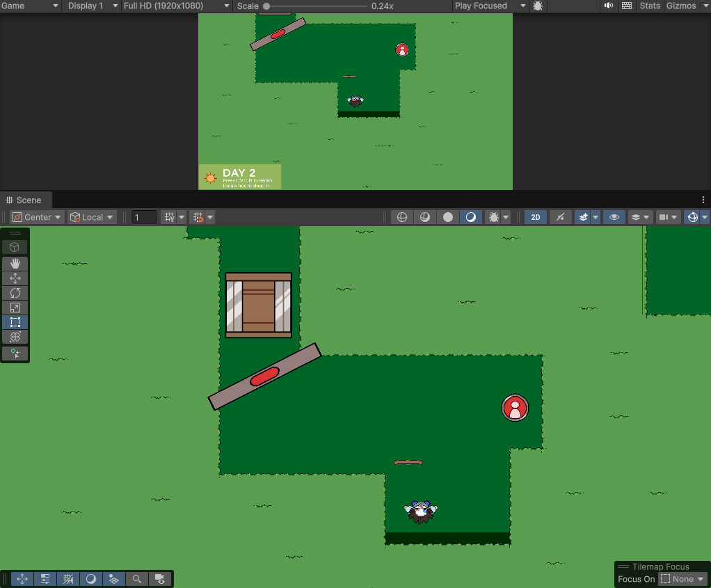Viewport: 711px width, 588px height.
Task: Toggle scene visibility eye icon
Action: click(614, 217)
